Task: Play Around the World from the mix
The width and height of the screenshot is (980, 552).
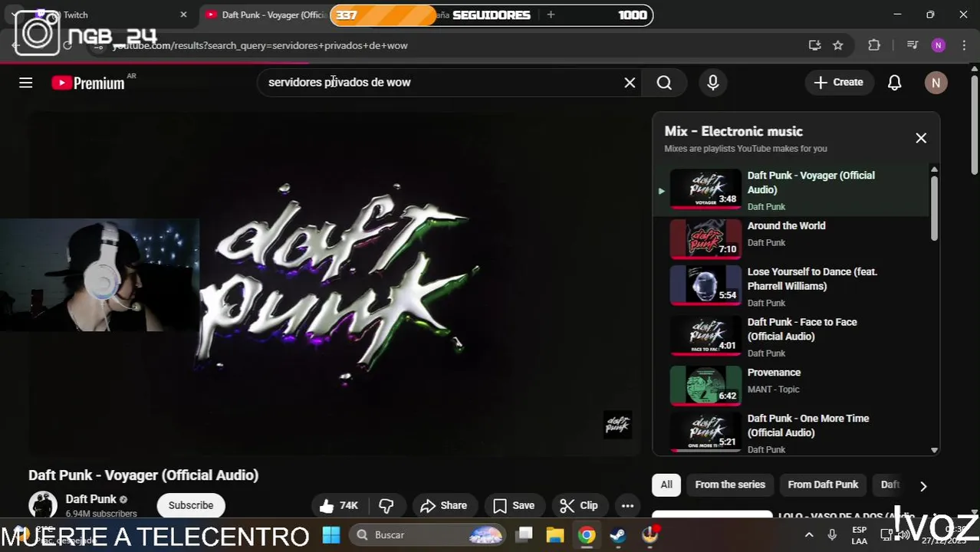Action: [791, 238]
